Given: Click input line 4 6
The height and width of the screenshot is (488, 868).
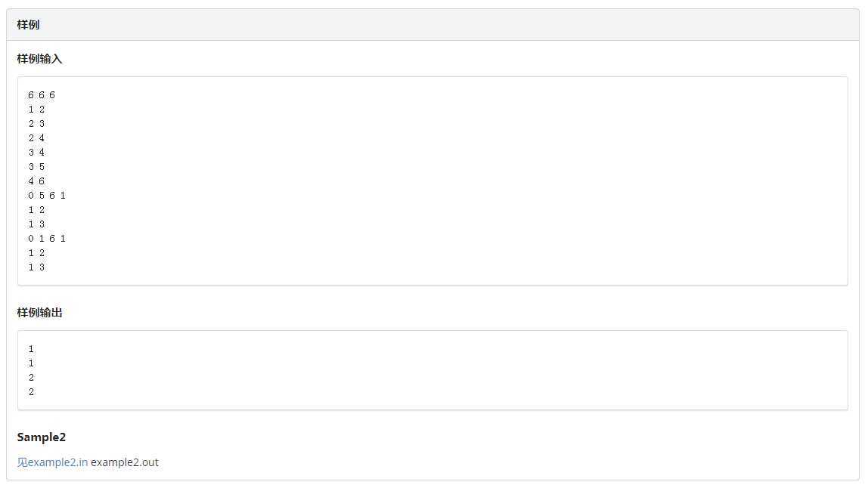Looking at the screenshot, I should coord(36,181).
